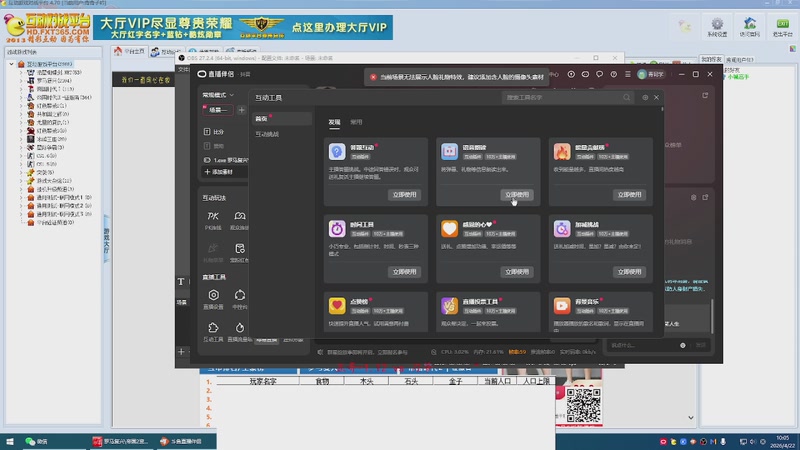Click the red-packet icon in 互动玩法 section
Viewport: 800px width, 450px height.
pos(240,248)
